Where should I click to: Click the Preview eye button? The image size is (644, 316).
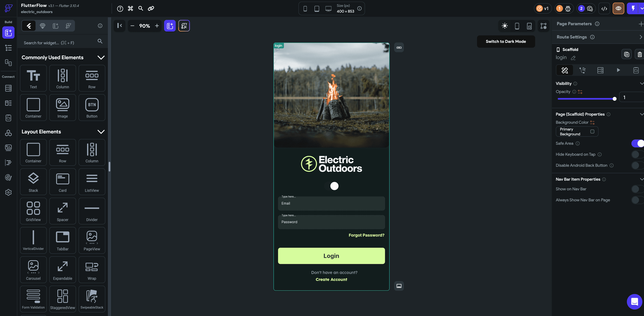tap(618, 9)
